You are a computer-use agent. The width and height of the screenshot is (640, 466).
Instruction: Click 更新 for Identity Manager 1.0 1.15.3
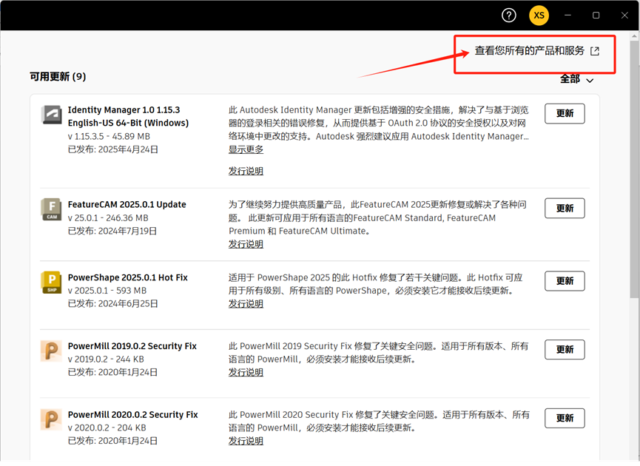[564, 113]
